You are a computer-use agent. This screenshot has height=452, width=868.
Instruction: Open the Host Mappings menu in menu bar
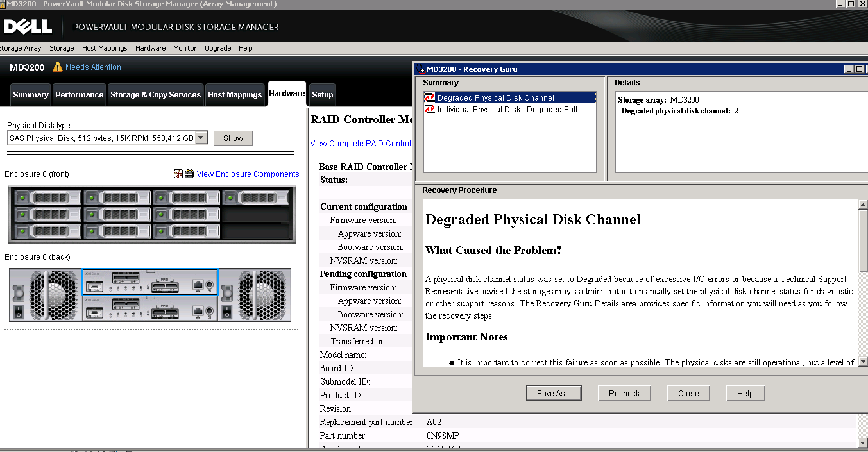105,48
